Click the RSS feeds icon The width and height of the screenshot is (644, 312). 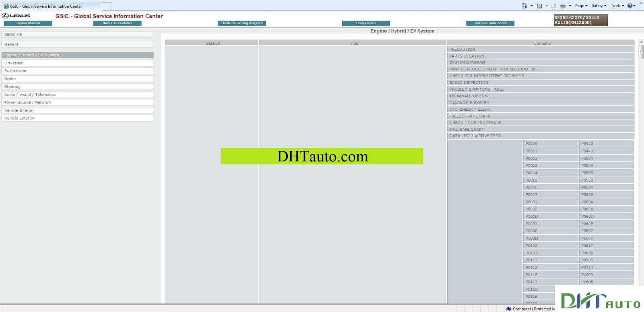[539, 6]
